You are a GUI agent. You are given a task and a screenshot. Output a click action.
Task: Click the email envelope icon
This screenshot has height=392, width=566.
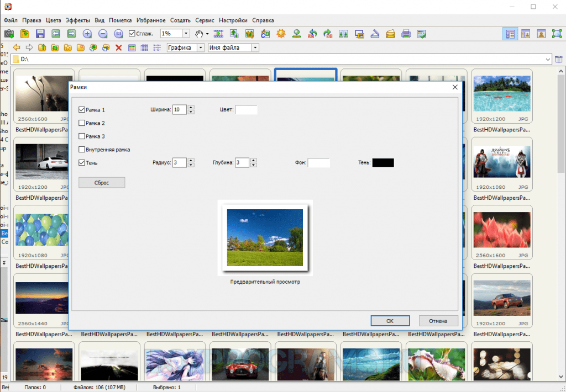tap(390, 34)
